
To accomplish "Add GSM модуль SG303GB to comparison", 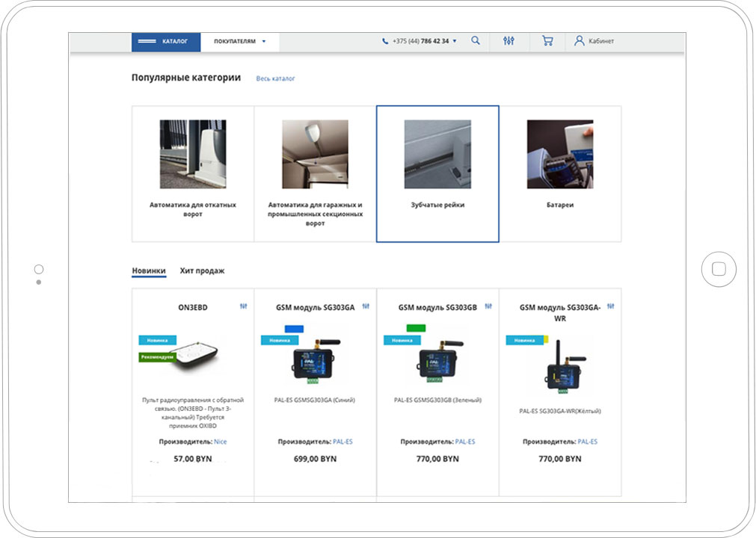I will pos(488,306).
